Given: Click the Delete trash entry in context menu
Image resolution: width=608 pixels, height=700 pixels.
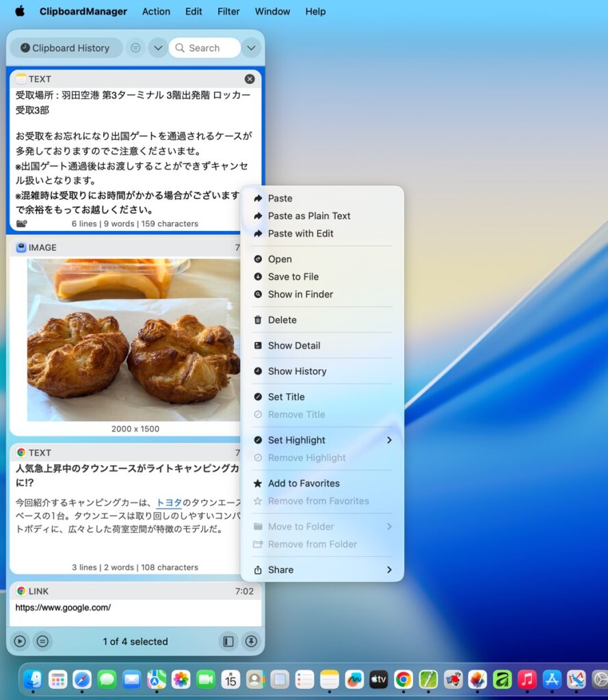Looking at the screenshot, I should point(282,320).
